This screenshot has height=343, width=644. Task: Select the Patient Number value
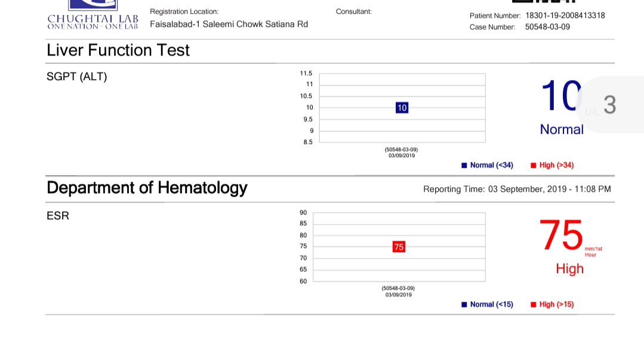point(565,16)
